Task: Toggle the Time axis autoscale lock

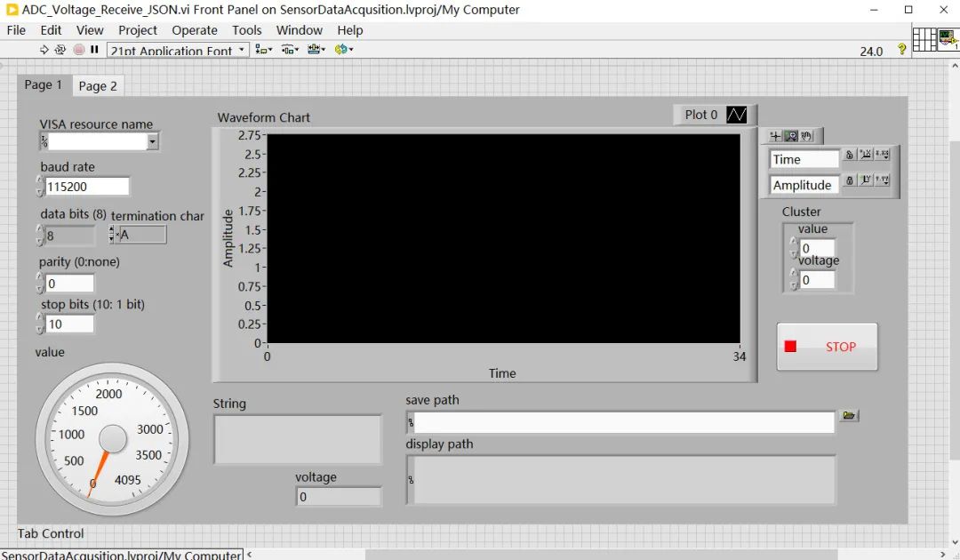Action: [x=849, y=155]
